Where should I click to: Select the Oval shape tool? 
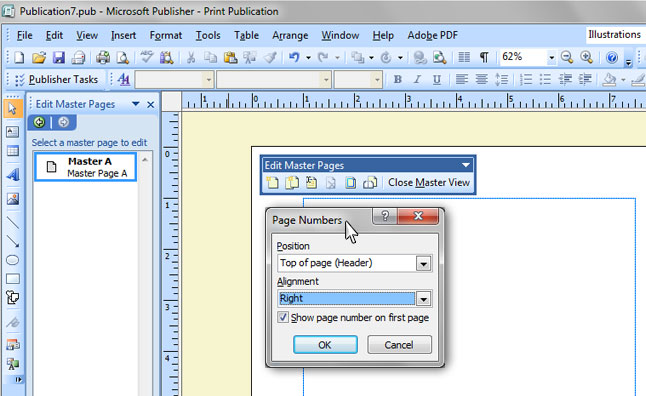pos(13,260)
